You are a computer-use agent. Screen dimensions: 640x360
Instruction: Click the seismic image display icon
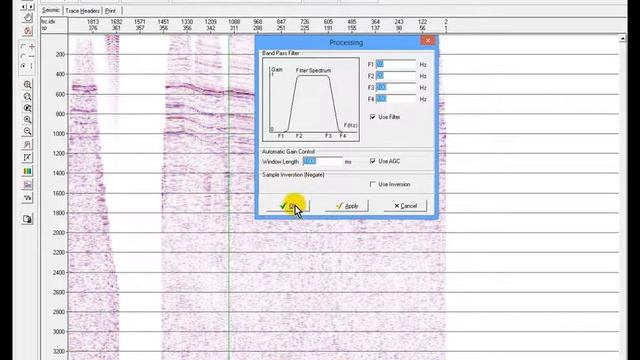(27, 184)
